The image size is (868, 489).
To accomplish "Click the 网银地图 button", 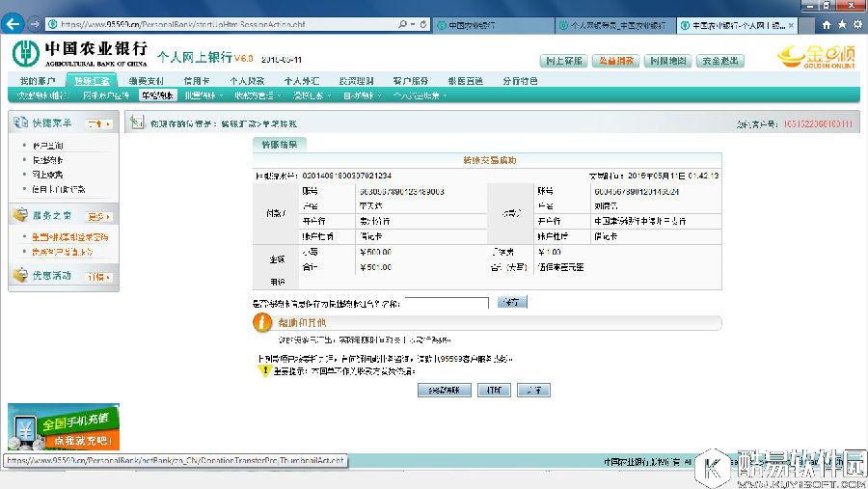I will (x=668, y=61).
